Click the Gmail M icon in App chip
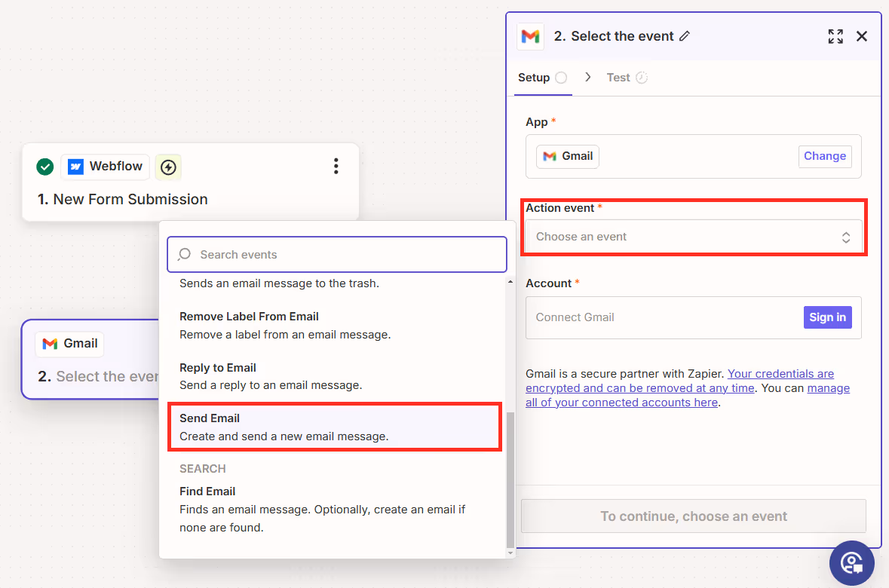 [x=550, y=157]
